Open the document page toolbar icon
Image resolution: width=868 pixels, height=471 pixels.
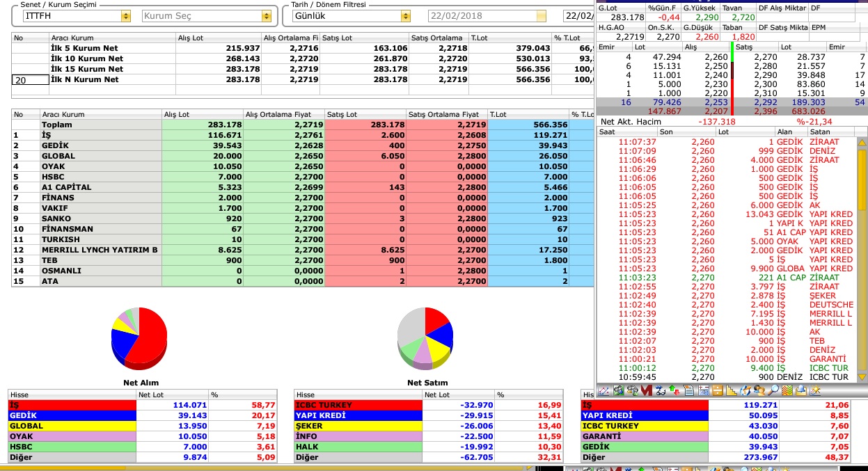(x=689, y=391)
